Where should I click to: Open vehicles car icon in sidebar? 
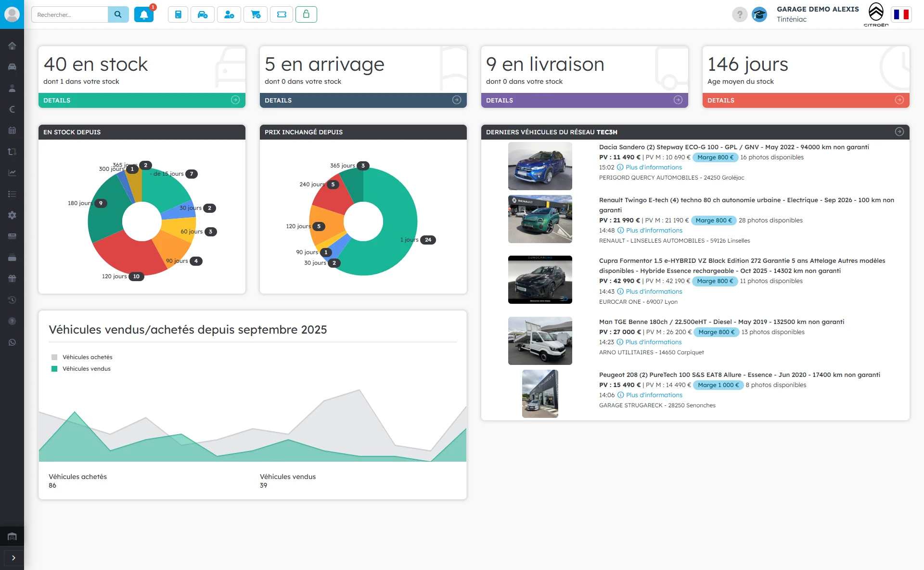[12, 67]
